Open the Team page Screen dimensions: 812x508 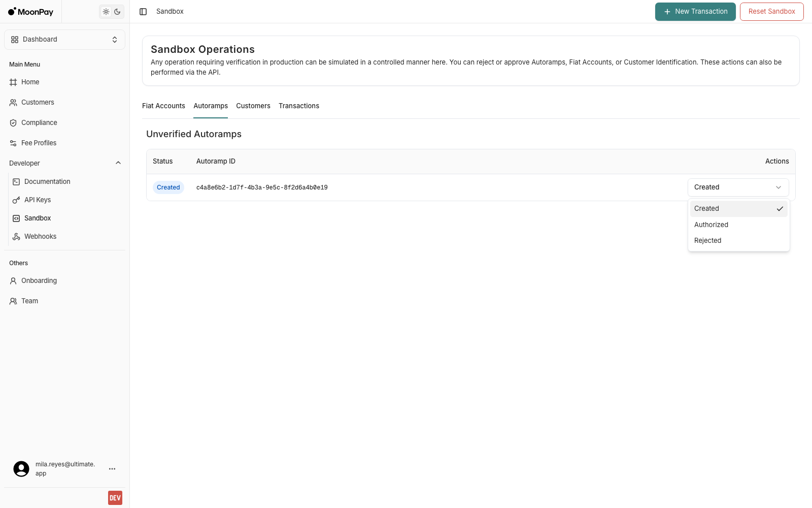(64, 301)
